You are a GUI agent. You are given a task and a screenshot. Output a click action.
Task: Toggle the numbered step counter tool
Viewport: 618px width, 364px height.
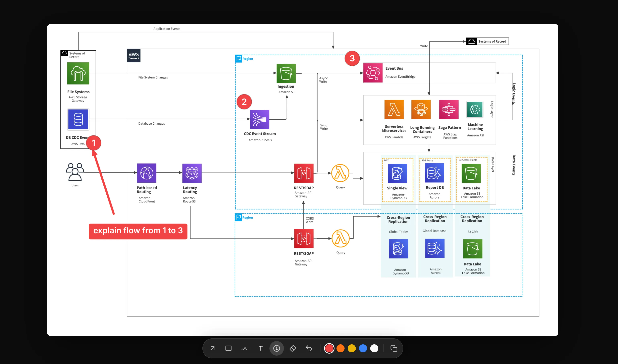coord(277,348)
